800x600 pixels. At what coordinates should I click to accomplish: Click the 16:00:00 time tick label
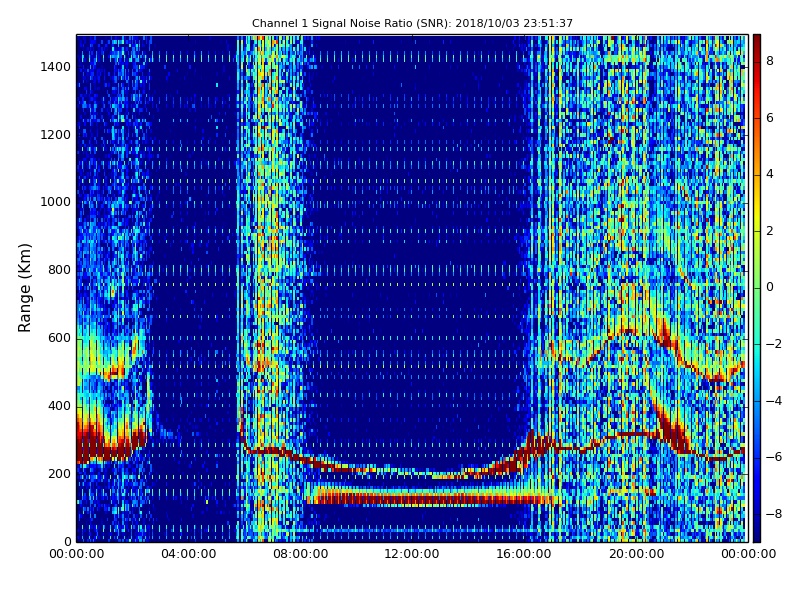point(524,554)
